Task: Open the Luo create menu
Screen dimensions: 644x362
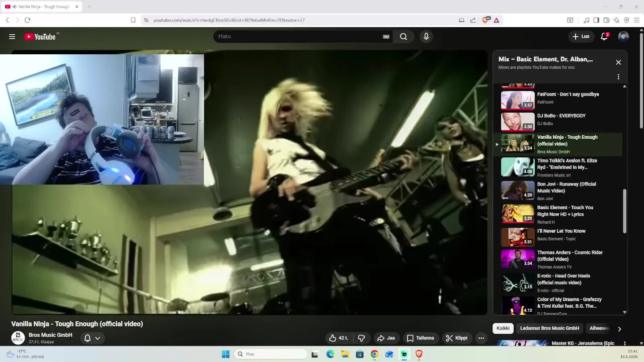Action: tap(581, 36)
